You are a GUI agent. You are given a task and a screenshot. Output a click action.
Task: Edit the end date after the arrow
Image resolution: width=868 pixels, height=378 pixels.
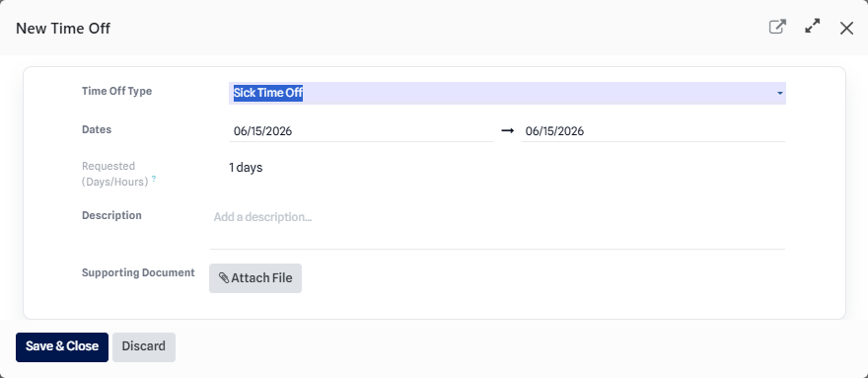(653, 131)
